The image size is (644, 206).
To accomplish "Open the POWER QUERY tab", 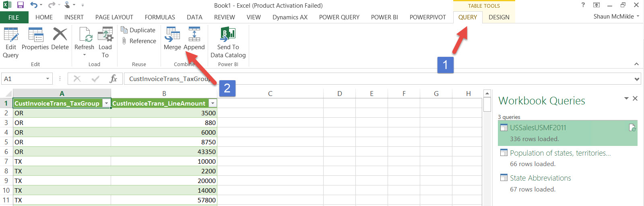I will click(x=339, y=17).
